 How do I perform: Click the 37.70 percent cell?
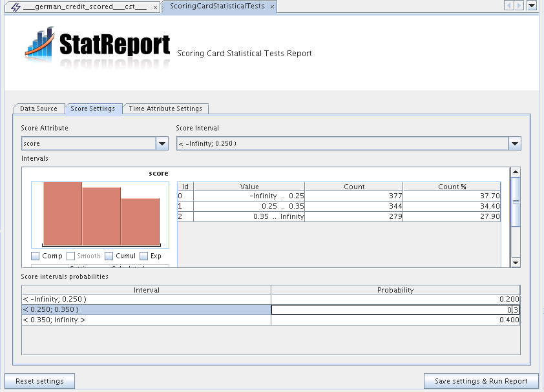pos(452,196)
